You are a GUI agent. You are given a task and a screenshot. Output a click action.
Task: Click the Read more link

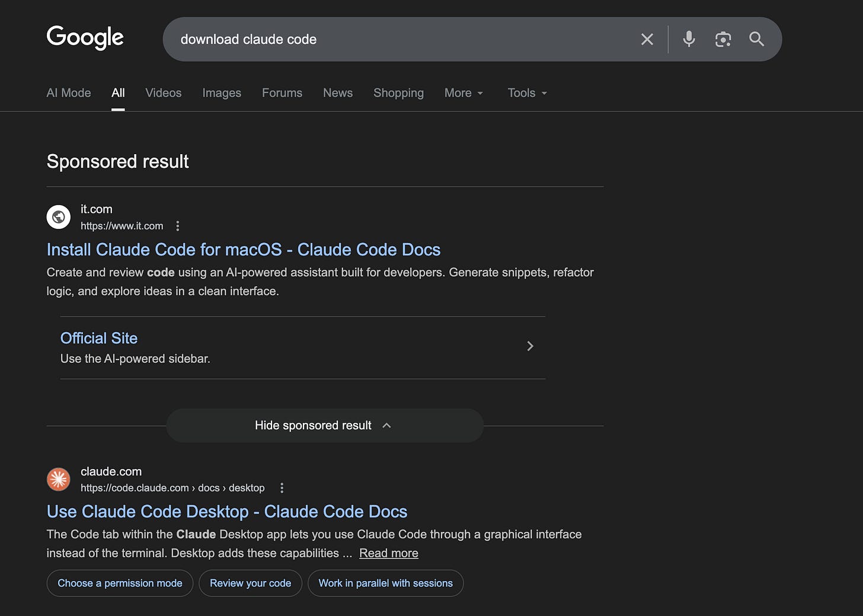point(389,553)
